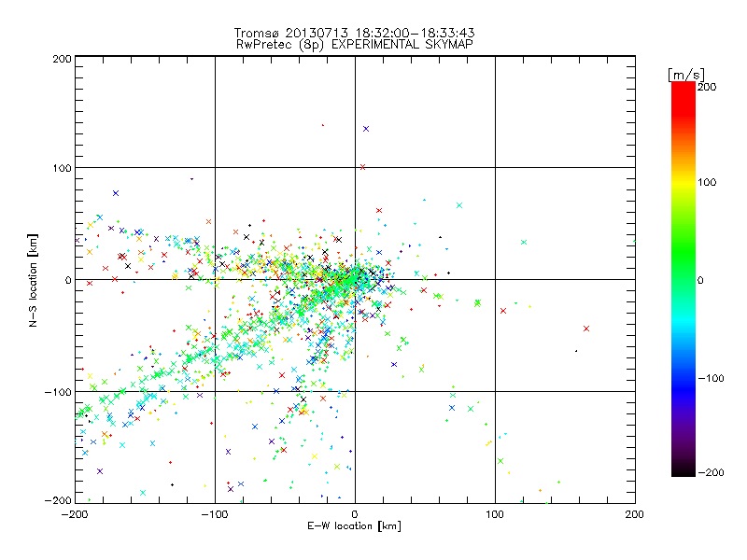
Task: Click the isolated blue cross near top center
Action: tap(366, 129)
